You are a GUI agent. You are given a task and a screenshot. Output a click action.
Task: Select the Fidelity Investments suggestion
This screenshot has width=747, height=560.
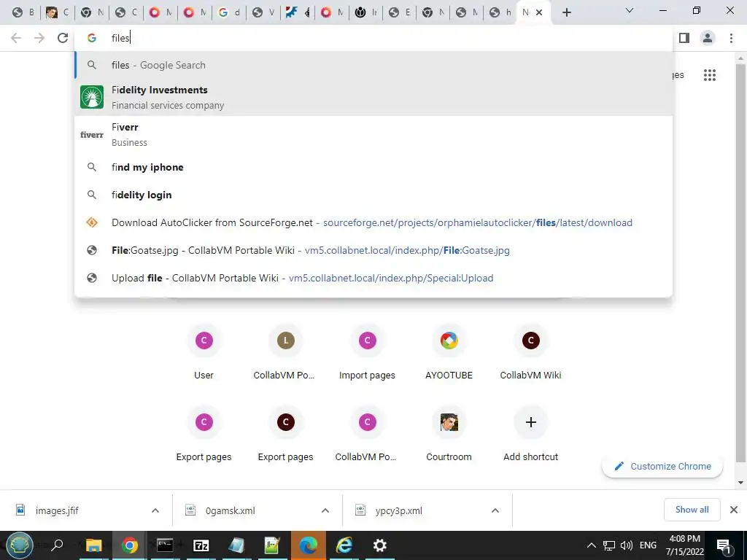pos(373,97)
